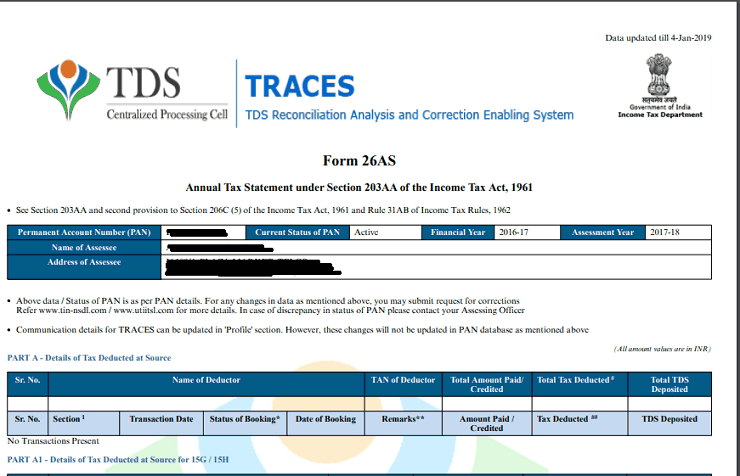Click the TRACES title heading
The image size is (740, 476).
pyautogui.click(x=299, y=87)
